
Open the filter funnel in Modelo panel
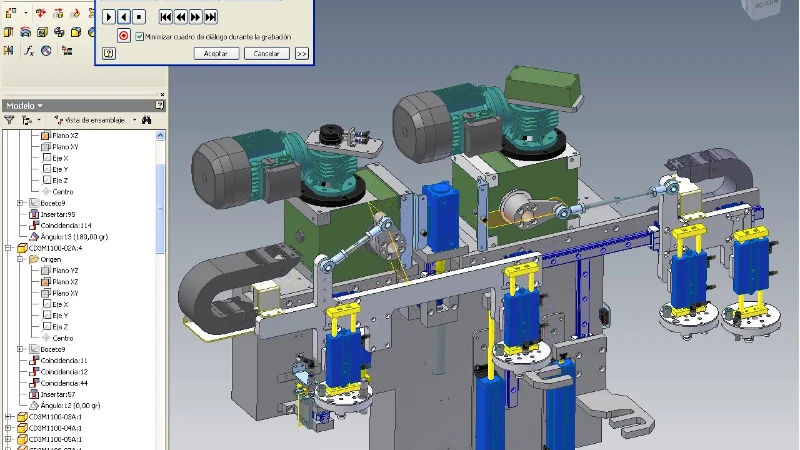[9, 120]
